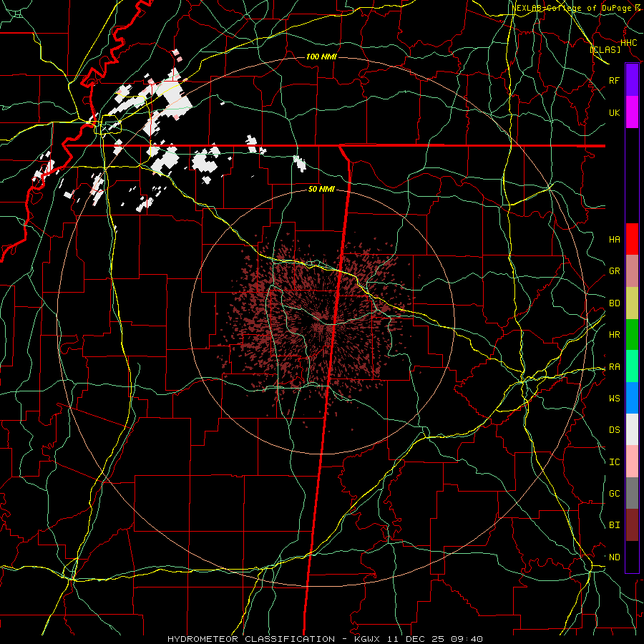
Task: Click the BI legend label
Action: click(615, 525)
